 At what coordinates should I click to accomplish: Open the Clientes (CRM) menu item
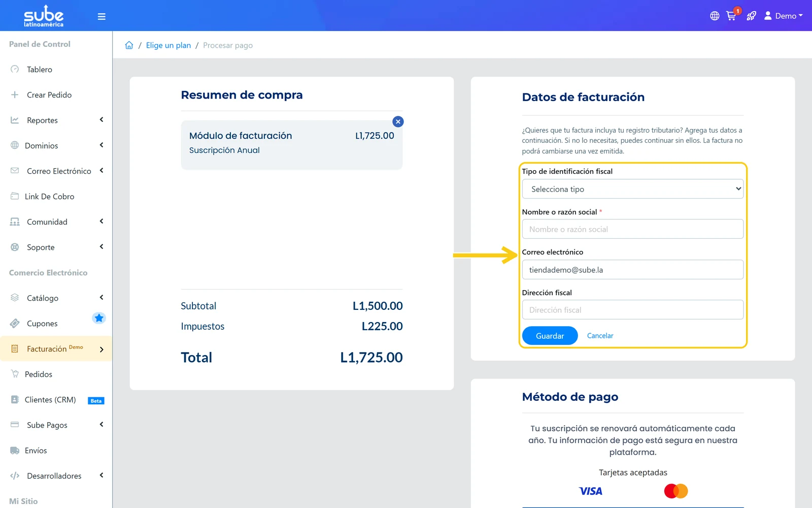[56, 399]
